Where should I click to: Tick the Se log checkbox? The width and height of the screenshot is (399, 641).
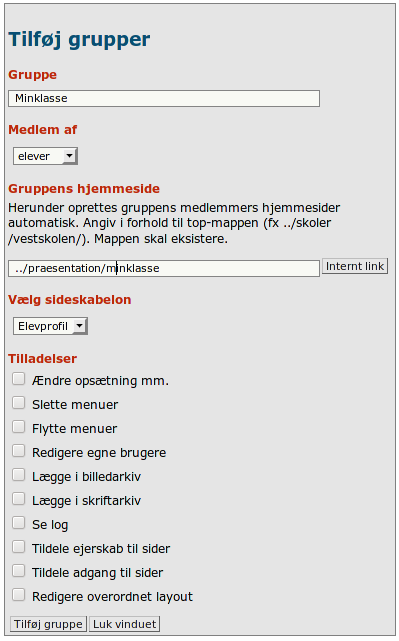click(18, 523)
